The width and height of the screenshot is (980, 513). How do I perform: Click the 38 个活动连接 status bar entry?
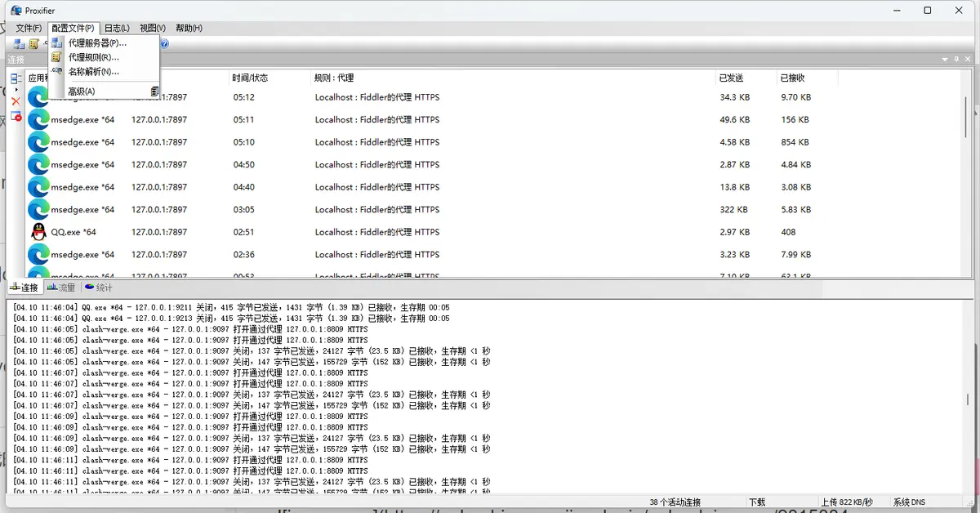tap(675, 502)
